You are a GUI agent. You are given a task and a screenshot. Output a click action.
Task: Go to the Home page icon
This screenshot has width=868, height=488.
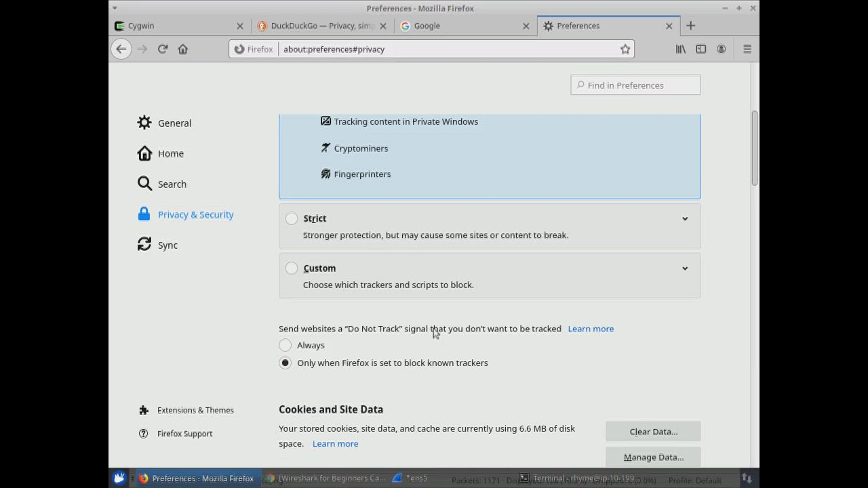[183, 49]
